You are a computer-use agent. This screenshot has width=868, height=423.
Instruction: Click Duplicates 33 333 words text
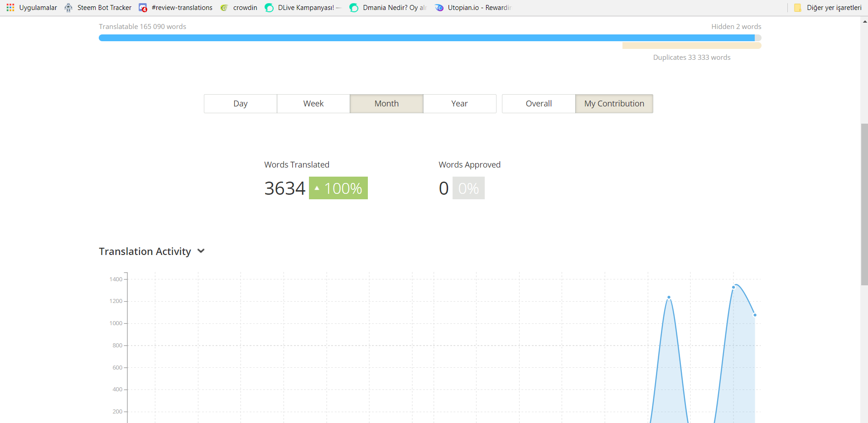pos(692,58)
